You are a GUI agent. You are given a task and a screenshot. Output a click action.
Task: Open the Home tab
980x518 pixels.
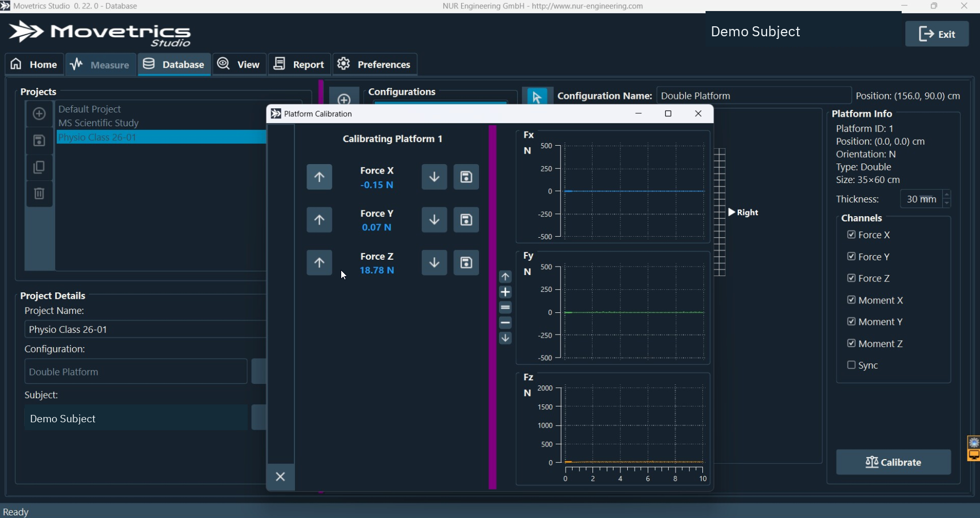click(x=34, y=64)
